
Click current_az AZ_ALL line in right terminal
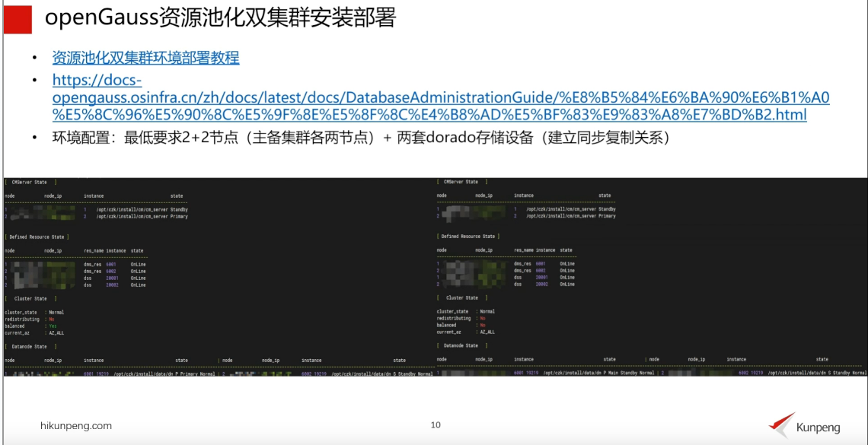465,332
